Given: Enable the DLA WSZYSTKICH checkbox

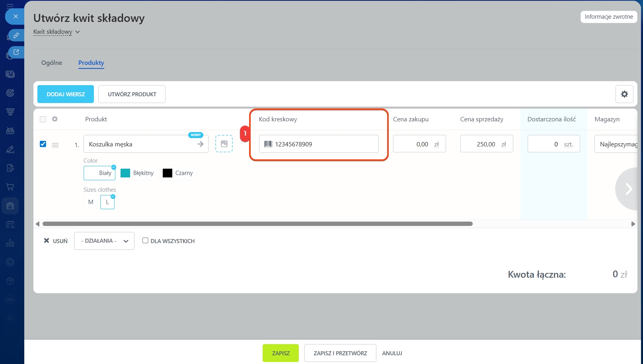Looking at the screenshot, I should click(x=145, y=240).
